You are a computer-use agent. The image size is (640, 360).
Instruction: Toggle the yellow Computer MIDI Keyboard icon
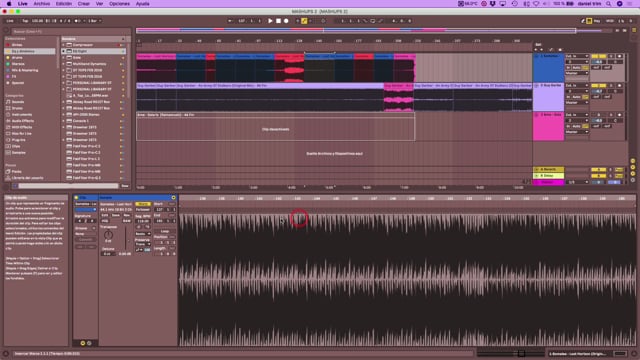pyautogui.click(x=589, y=21)
